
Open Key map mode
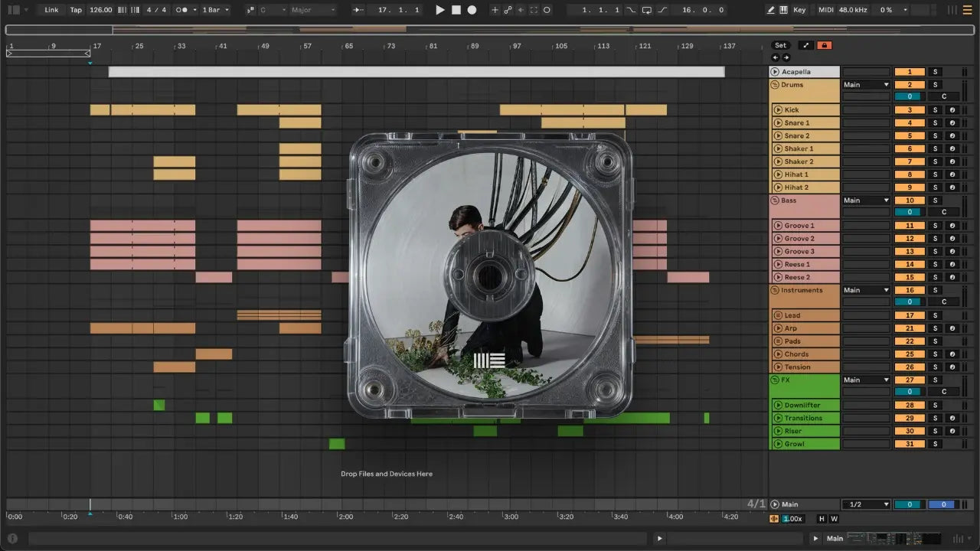click(x=799, y=10)
